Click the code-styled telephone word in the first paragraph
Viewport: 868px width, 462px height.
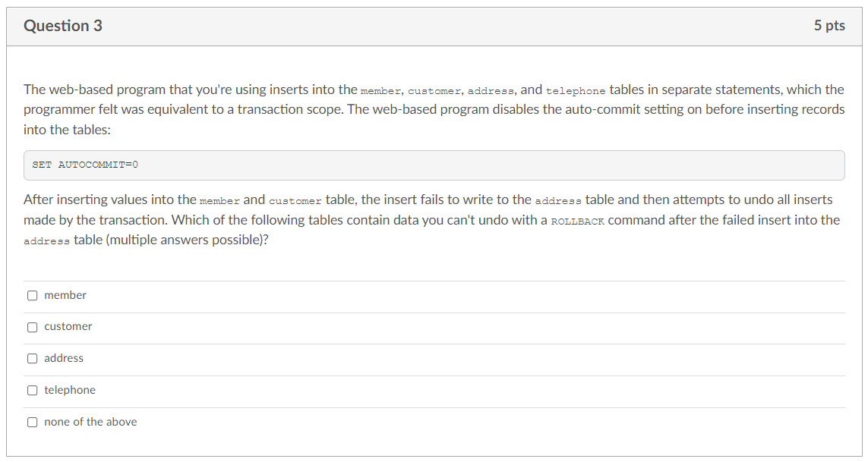pyautogui.click(x=576, y=91)
